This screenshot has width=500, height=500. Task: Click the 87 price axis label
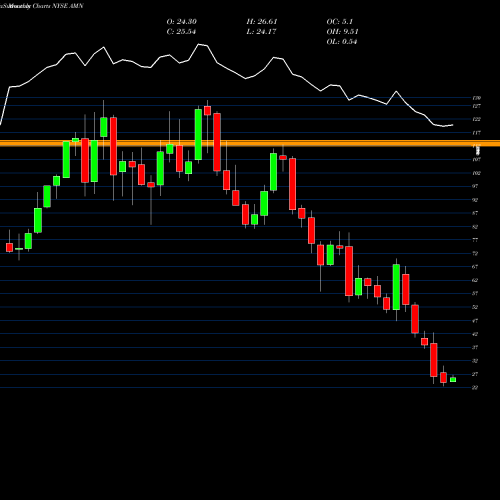475,213
